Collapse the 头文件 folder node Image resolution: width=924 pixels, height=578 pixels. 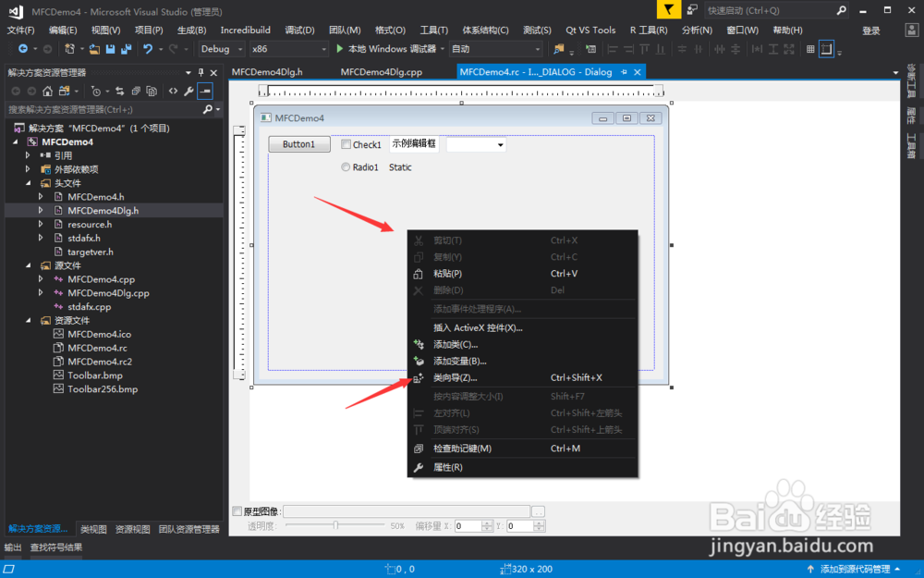coord(28,183)
